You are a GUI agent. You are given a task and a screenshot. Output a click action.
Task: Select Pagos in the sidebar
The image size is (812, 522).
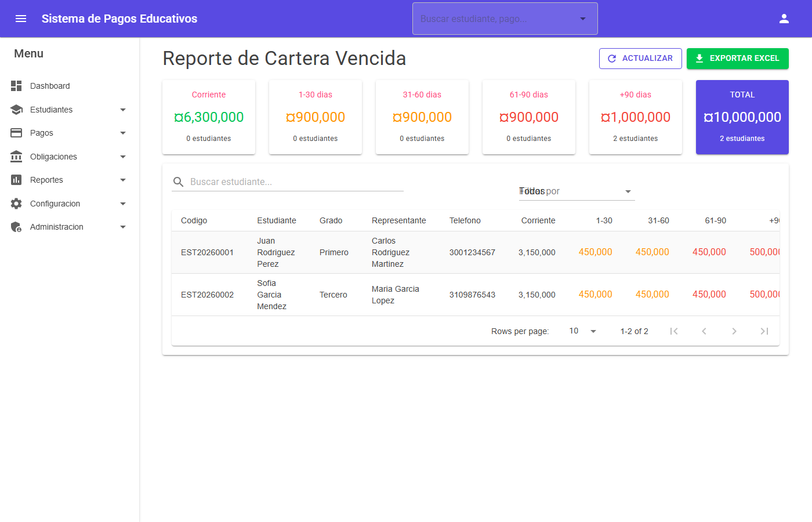70,133
